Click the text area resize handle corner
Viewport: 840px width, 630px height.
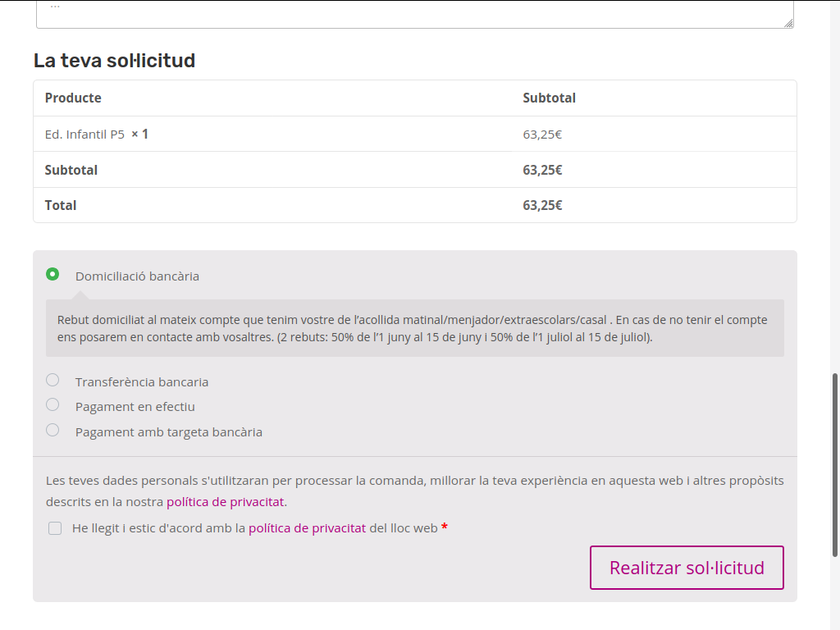click(x=789, y=24)
